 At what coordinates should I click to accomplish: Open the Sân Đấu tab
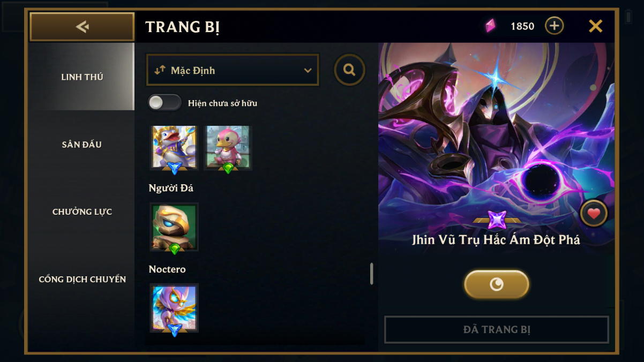tap(82, 144)
